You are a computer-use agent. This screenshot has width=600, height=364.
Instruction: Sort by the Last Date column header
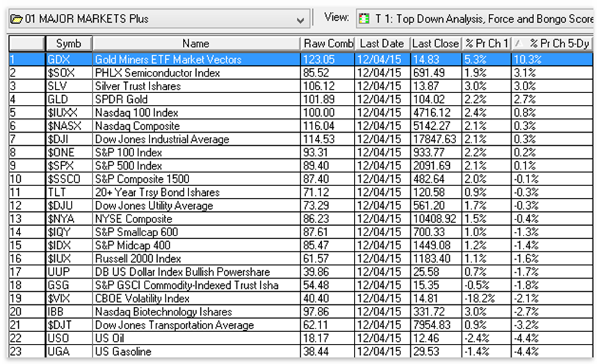click(x=382, y=44)
